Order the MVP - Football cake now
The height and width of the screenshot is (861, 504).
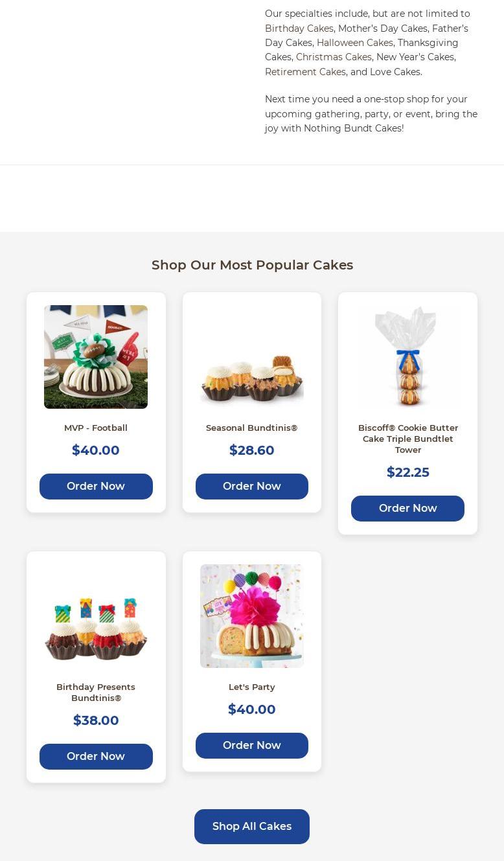click(96, 487)
